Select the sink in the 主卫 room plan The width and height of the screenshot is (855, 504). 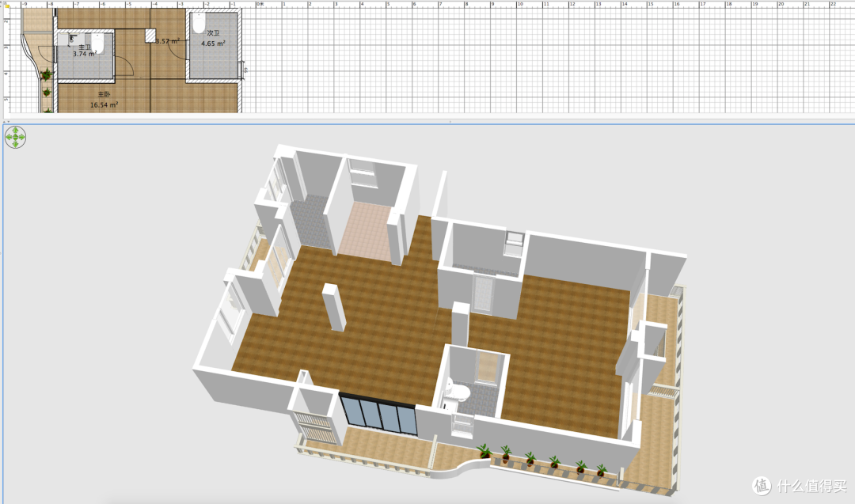coord(71,39)
